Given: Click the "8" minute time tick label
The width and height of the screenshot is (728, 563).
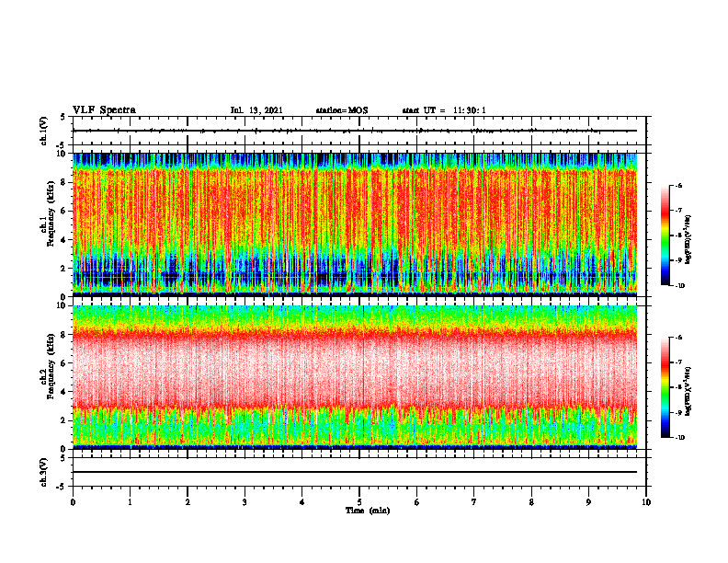Looking at the screenshot, I should 531,502.
